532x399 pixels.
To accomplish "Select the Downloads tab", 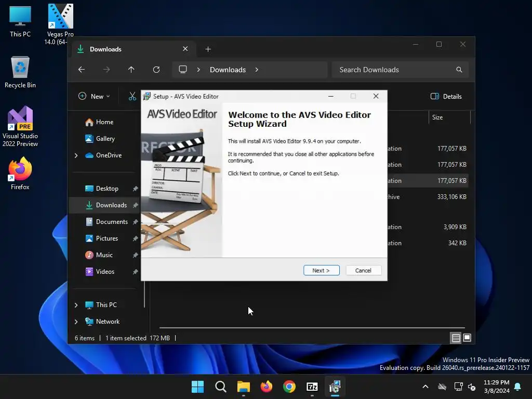I will click(x=134, y=49).
